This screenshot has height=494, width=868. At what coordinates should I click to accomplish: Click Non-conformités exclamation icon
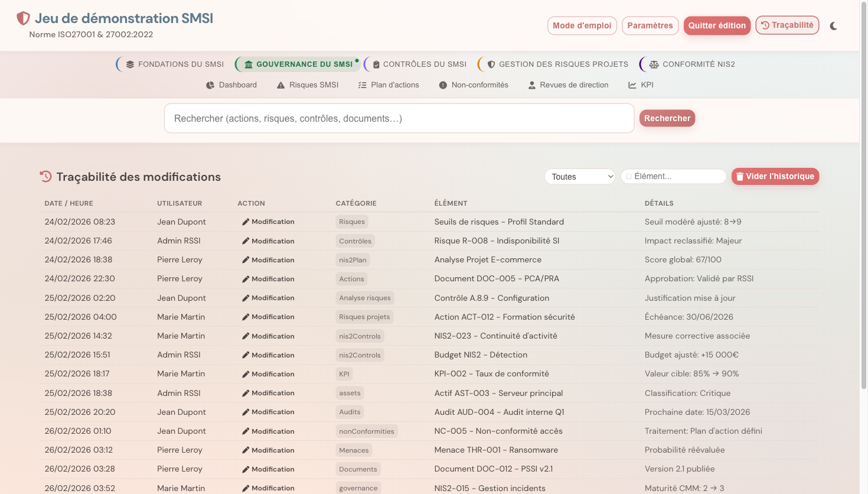pyautogui.click(x=443, y=85)
